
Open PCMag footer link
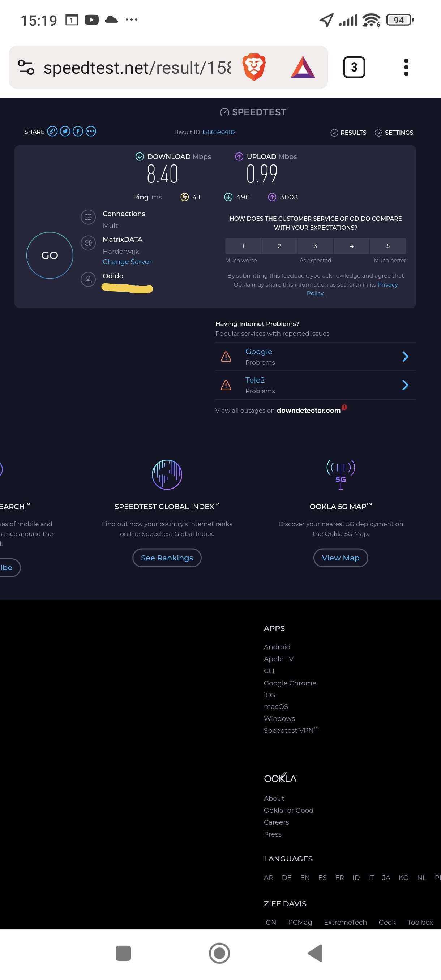pyautogui.click(x=300, y=922)
